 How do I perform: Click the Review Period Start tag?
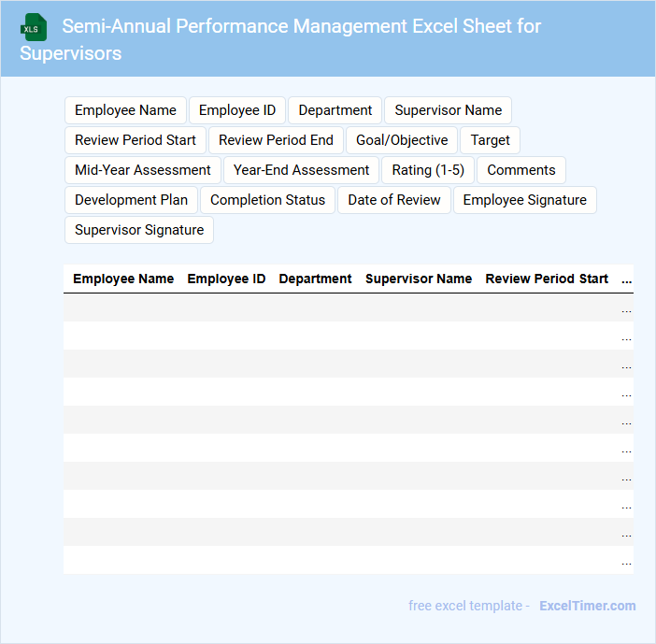pyautogui.click(x=135, y=140)
